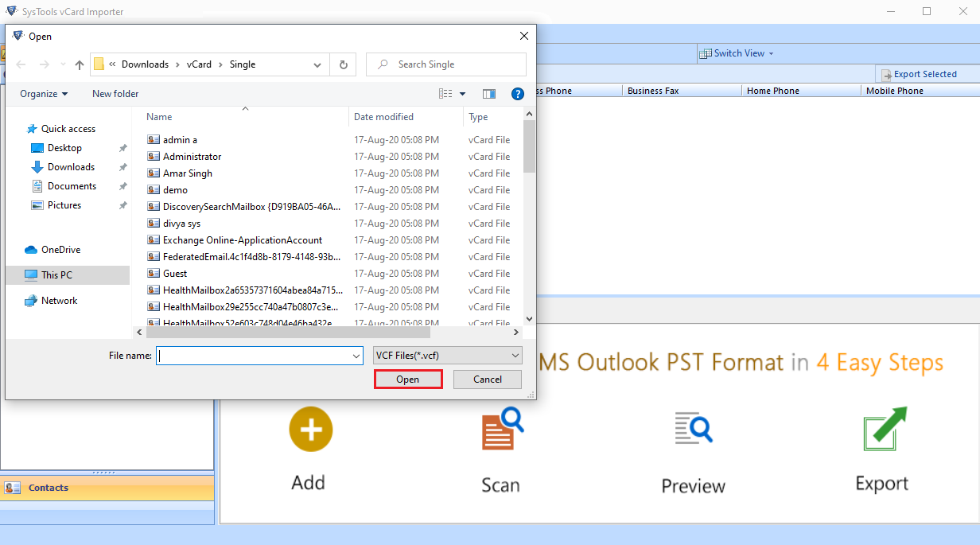Open the view options dropdown arrow
Image resolution: width=980 pixels, height=545 pixels.
[x=463, y=94]
